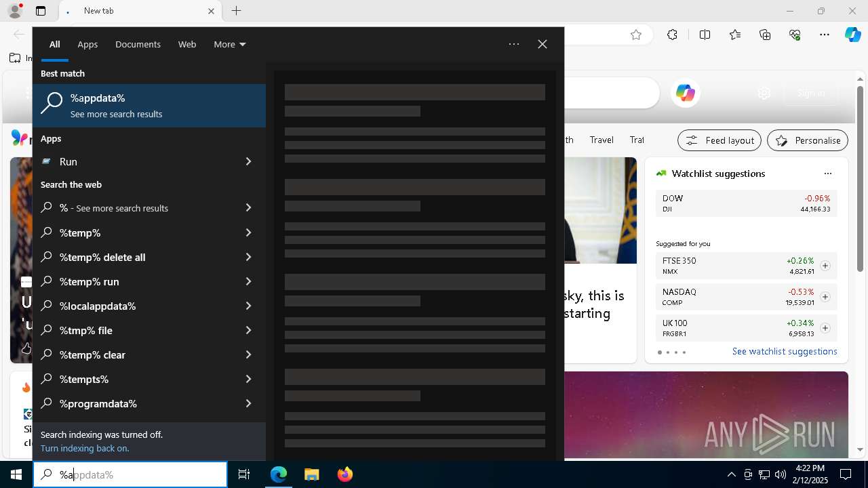The image size is (868, 488).
Task: Add FTSE 350 to watchlist
Action: (825, 266)
